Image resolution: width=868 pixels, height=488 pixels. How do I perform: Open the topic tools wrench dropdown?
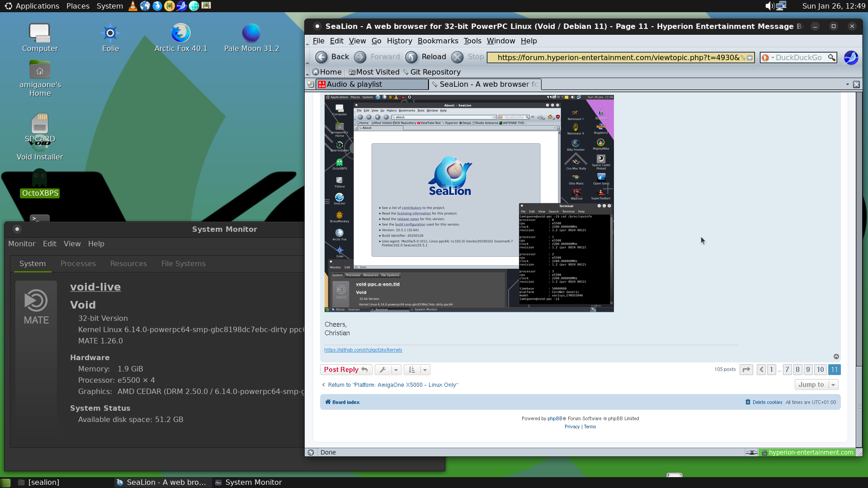(x=387, y=370)
